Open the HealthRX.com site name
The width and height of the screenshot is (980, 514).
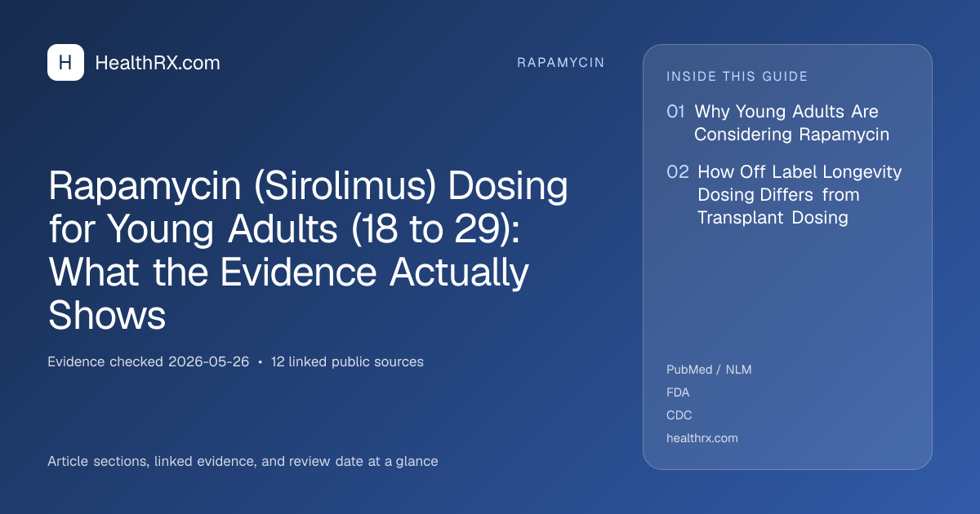(x=158, y=63)
